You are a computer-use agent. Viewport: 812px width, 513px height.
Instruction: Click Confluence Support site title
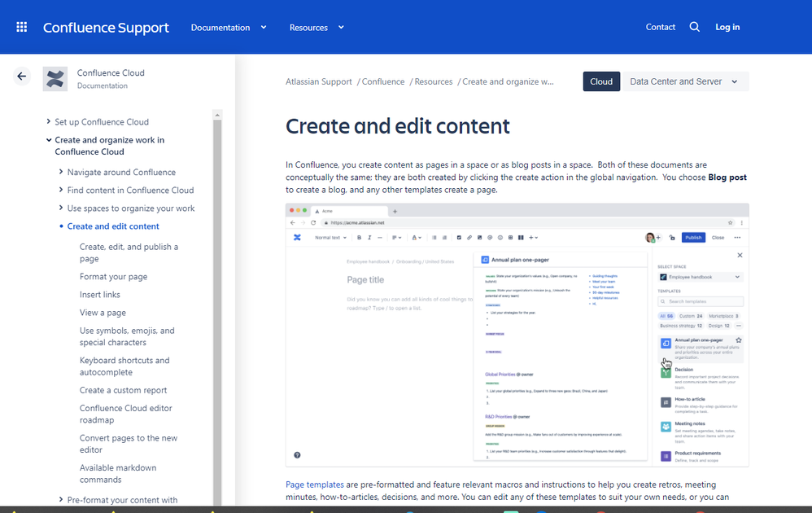pos(106,28)
